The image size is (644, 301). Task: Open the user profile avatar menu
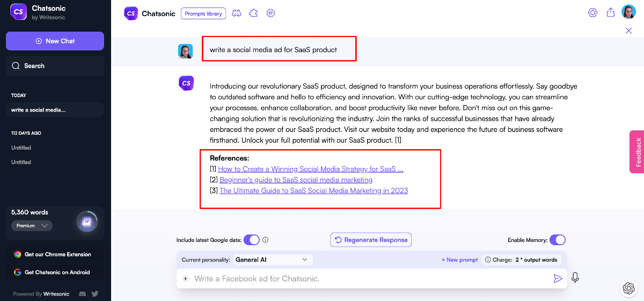[x=628, y=12]
